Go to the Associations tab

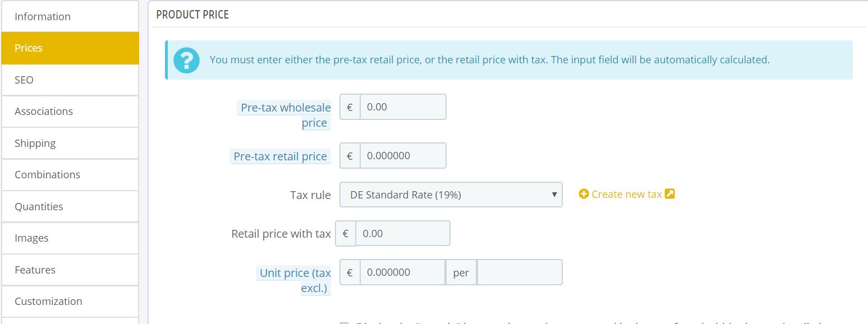pos(70,111)
